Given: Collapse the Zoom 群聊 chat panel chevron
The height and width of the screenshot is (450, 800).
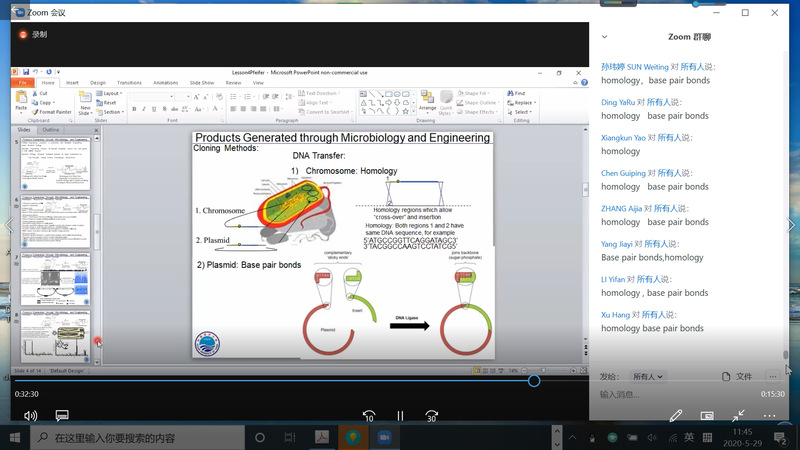Looking at the screenshot, I should click(604, 37).
